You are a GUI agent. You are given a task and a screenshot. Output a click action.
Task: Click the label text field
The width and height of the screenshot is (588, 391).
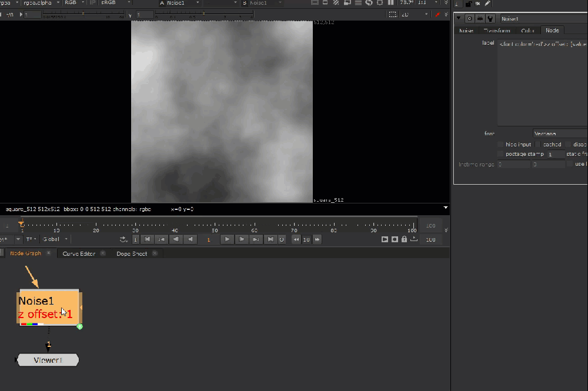click(x=541, y=82)
